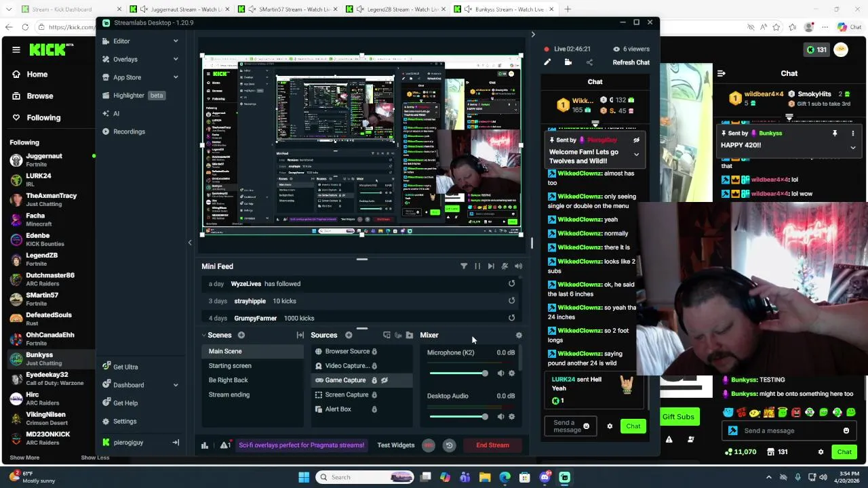Adjust Microphone (K2) volume slider
Viewport: 868px width, 488px height.
coord(458,373)
